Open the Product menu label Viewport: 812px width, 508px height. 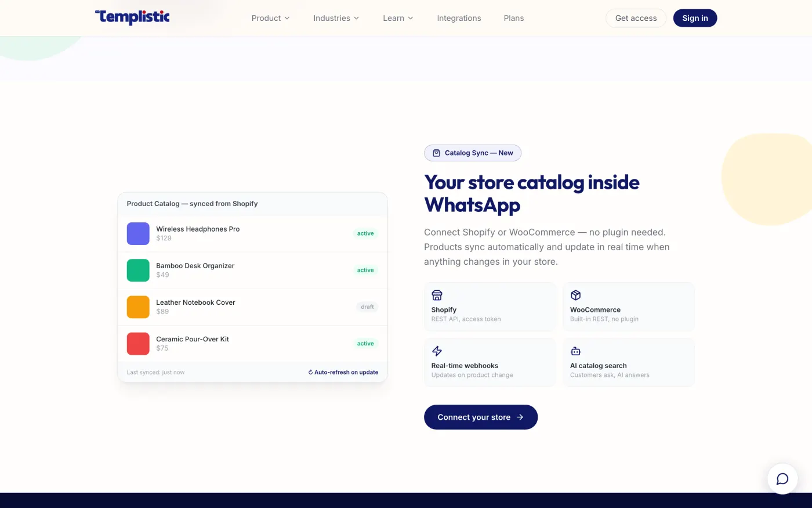[x=266, y=18]
